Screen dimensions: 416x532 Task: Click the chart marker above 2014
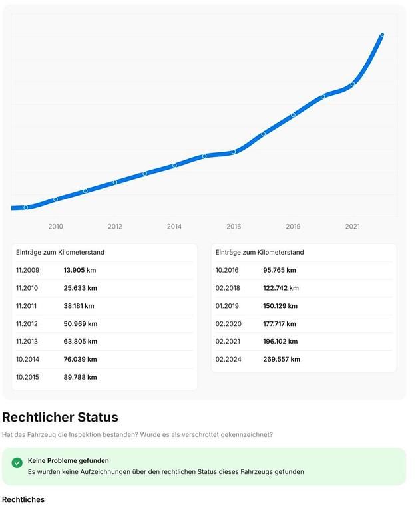pos(174,165)
